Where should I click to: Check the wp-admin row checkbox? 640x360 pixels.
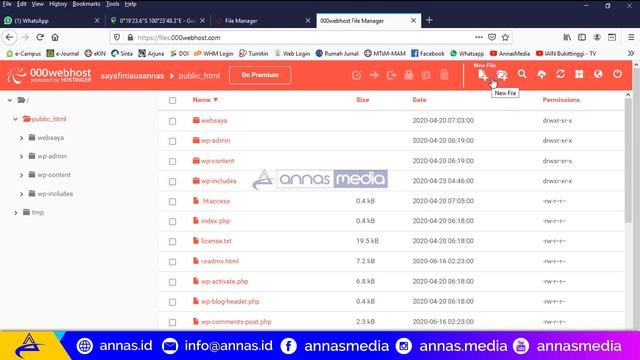[173, 141]
